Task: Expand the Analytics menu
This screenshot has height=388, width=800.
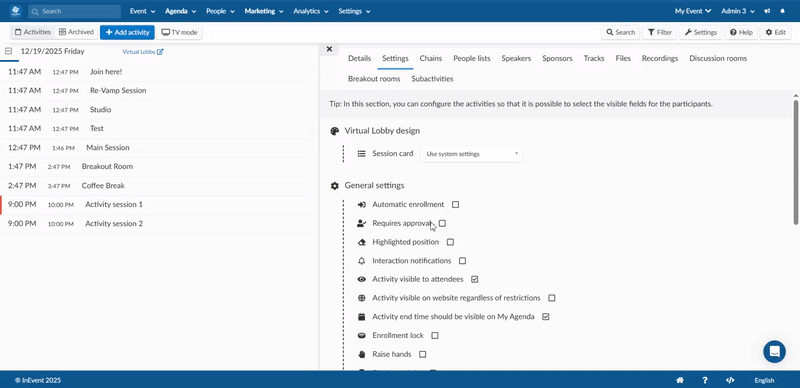Action: 310,11
